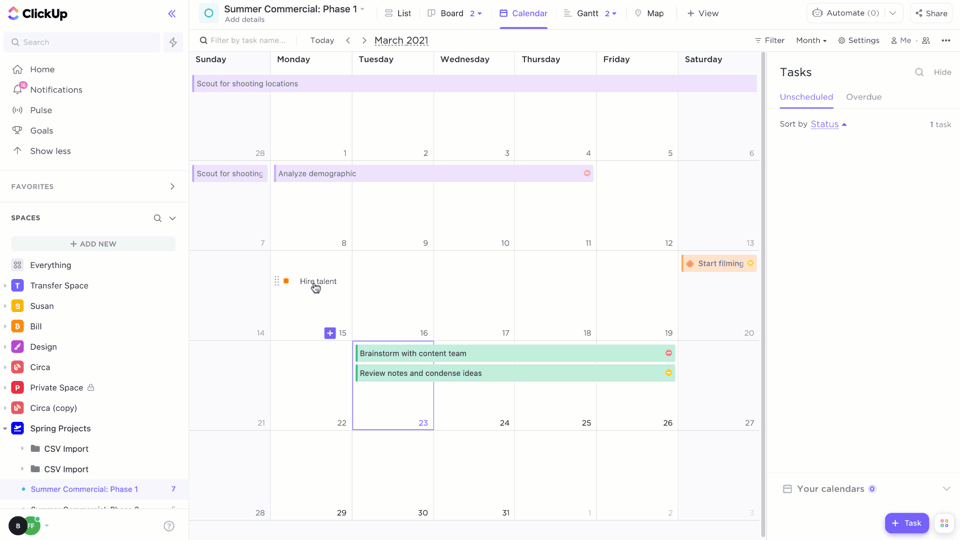Open the Month view dropdown
The height and width of the screenshot is (540, 960).
pos(811,41)
